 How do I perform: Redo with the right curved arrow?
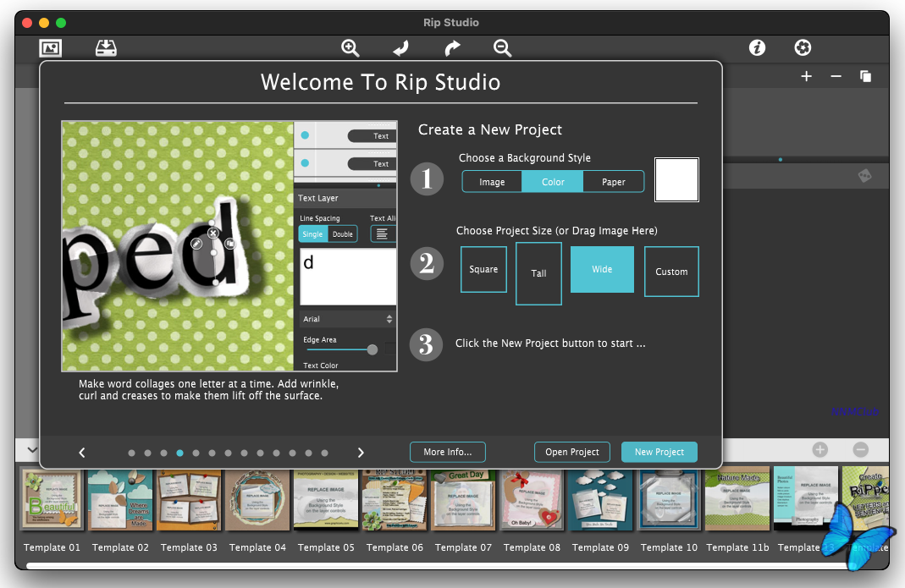coord(452,48)
